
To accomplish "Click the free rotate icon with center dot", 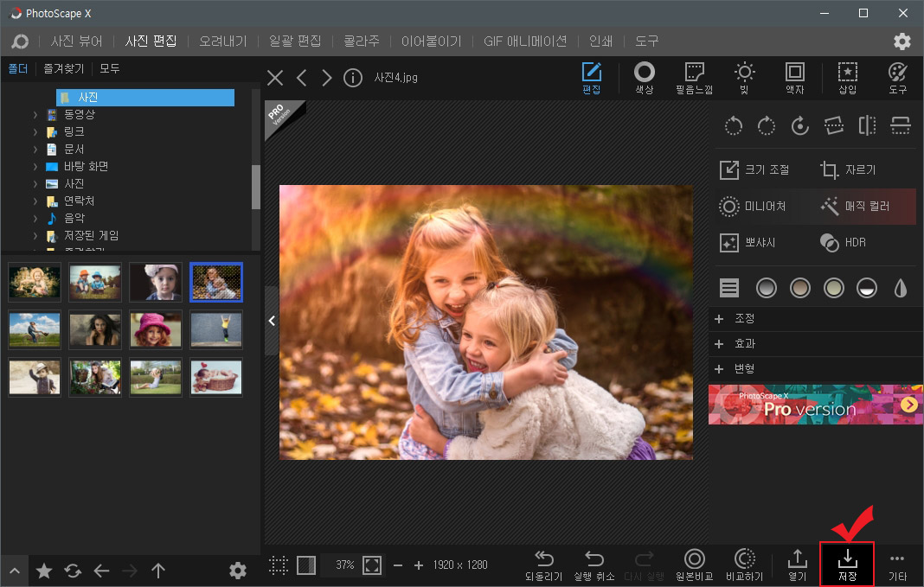I will [799, 125].
